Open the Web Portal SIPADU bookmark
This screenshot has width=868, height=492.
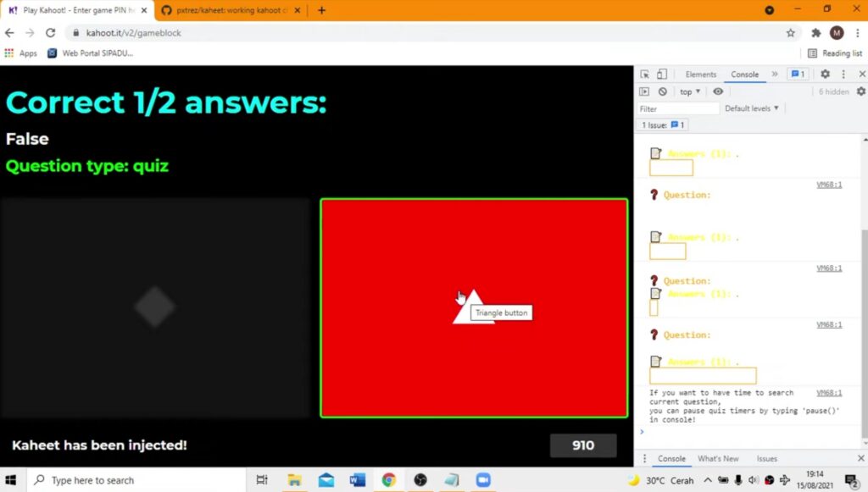(90, 53)
